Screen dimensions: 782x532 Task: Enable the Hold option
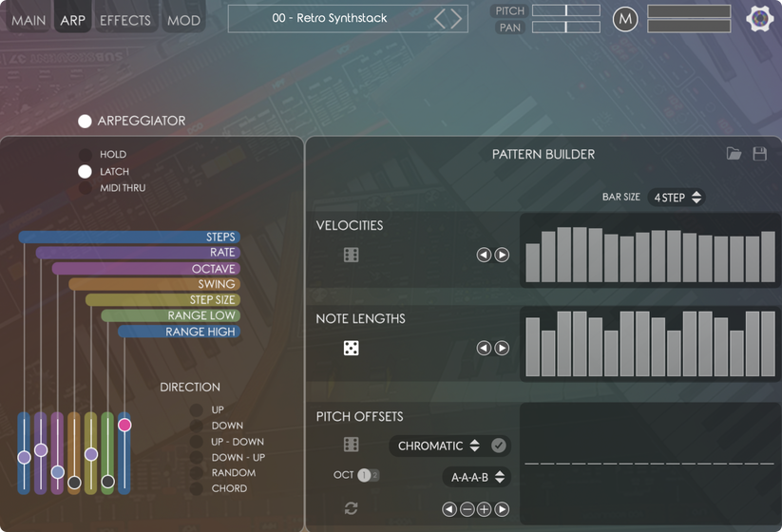tap(86, 155)
